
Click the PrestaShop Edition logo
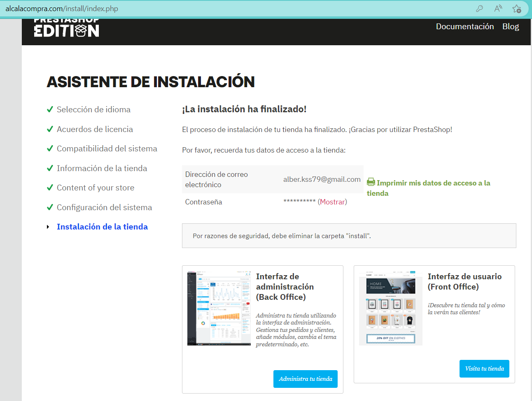[67, 28]
